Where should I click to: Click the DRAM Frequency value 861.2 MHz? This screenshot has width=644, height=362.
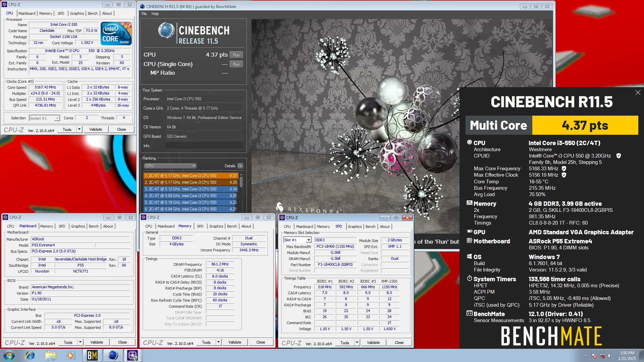[x=220, y=264]
